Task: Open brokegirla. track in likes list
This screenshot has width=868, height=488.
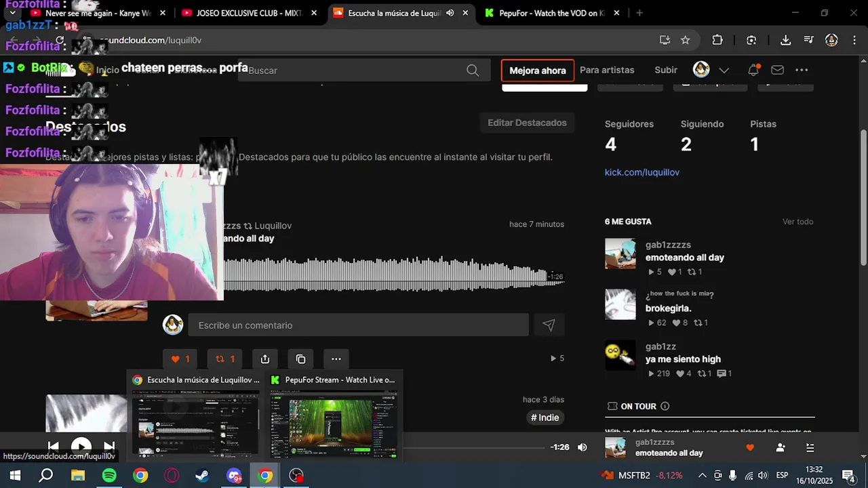Action: pos(669,308)
